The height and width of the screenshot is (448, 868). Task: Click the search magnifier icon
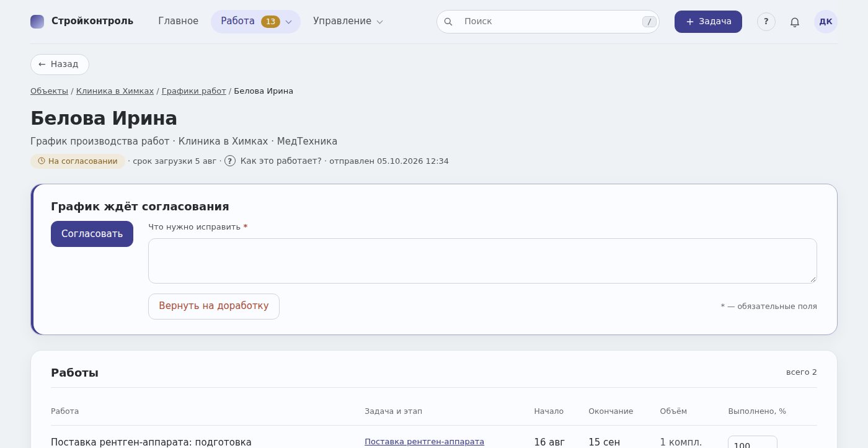tap(448, 22)
